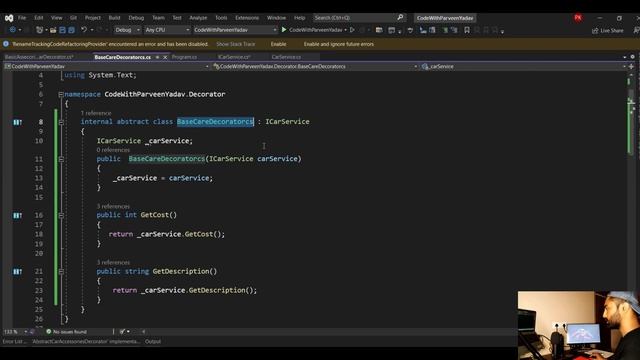This screenshot has height=360, width=640.
Task: Click the green No issues found check icon
Action: point(49,331)
